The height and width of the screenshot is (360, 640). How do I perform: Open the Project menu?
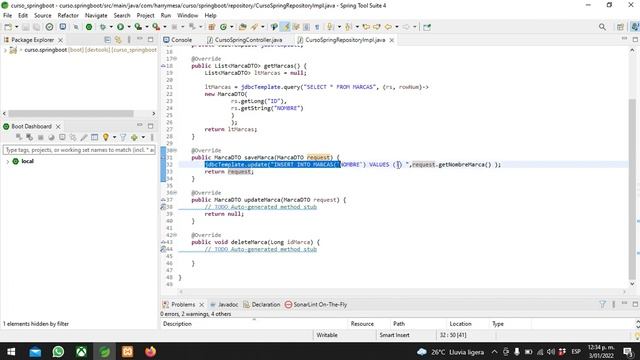[145, 16]
